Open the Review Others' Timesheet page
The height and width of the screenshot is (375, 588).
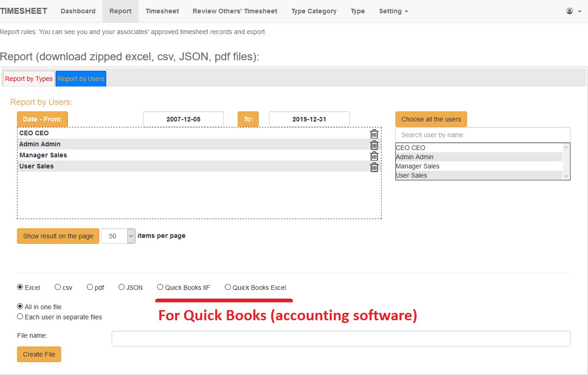tap(235, 11)
